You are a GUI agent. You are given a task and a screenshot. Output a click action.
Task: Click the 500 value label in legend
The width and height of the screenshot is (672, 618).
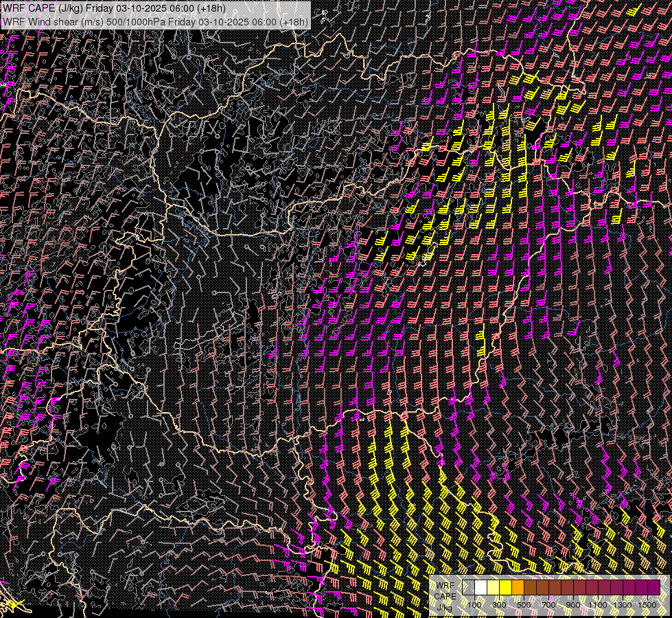524,604
